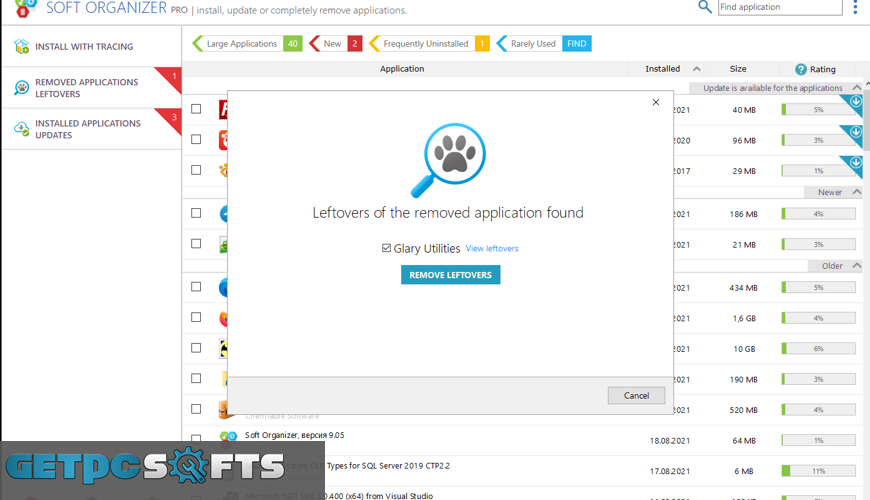Click the 18.08.2021 installed date cell
870x500 pixels.
click(670, 441)
